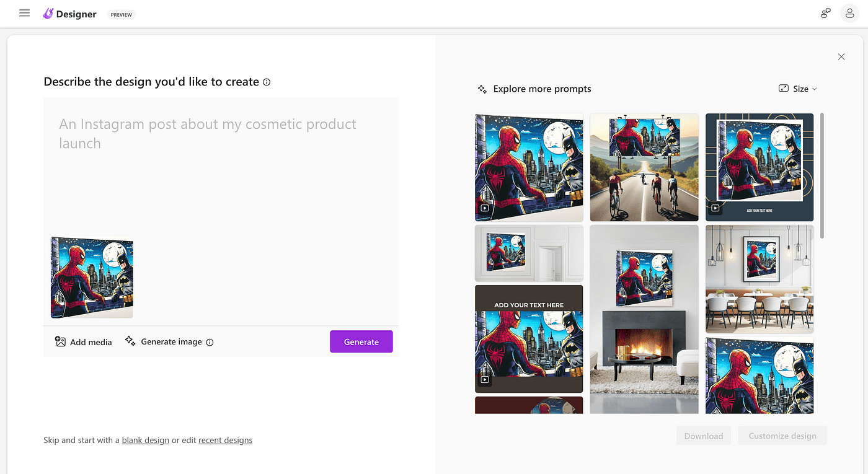The image size is (868, 474).
Task: Open the recent designs link
Action: pos(225,440)
